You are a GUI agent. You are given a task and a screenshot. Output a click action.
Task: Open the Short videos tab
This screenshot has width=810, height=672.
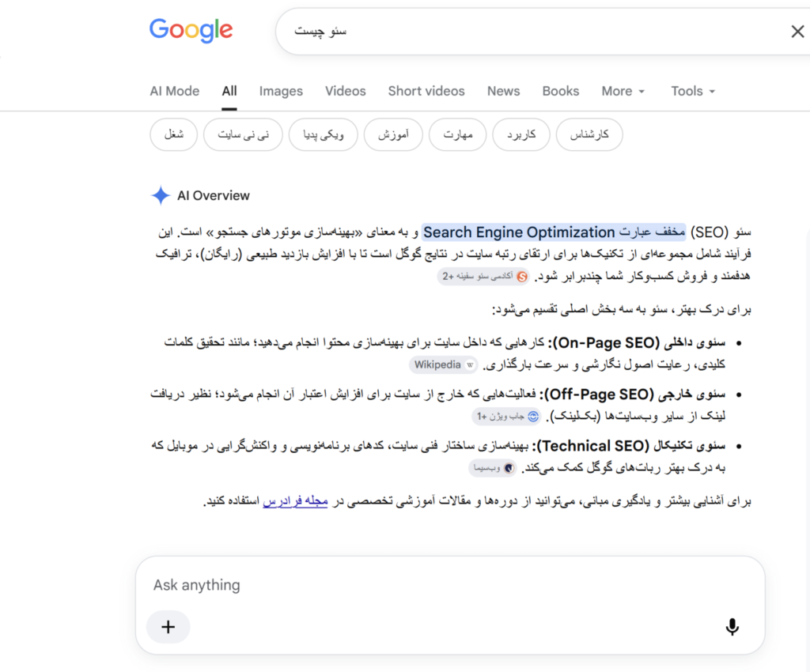pyautogui.click(x=426, y=92)
